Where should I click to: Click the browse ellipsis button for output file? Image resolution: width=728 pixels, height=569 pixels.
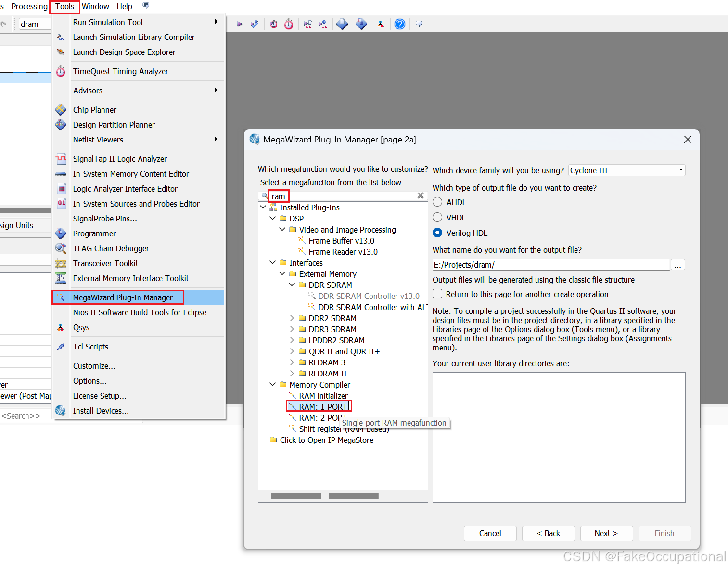[677, 265]
